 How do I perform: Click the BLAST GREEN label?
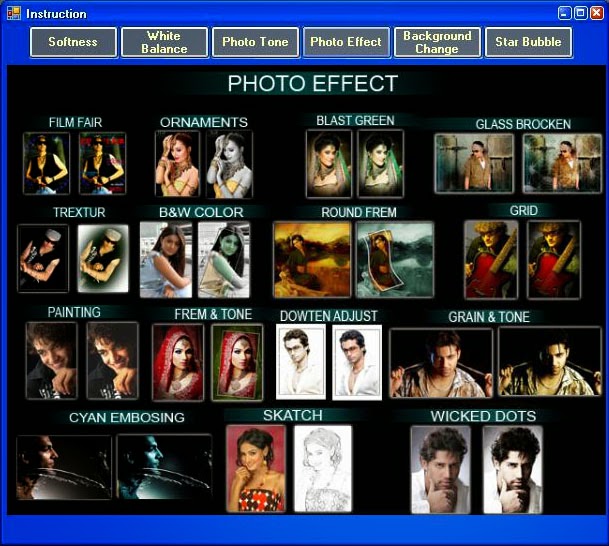(355, 120)
